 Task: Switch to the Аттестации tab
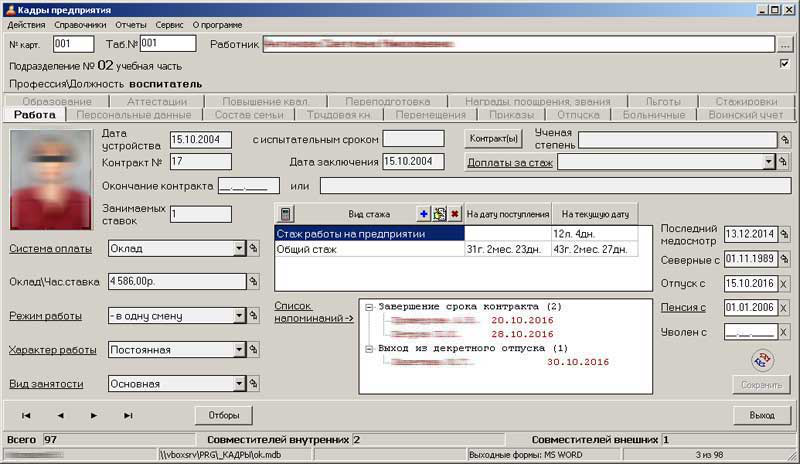[x=157, y=101]
